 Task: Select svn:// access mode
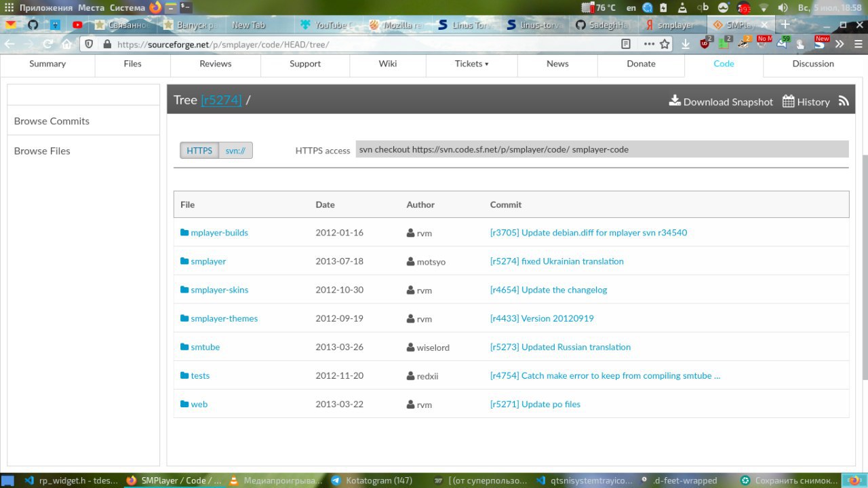[235, 150]
